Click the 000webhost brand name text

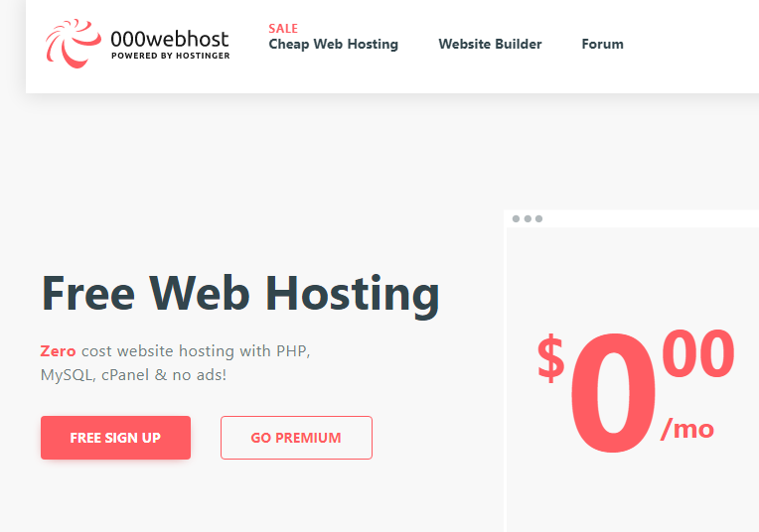170,39
